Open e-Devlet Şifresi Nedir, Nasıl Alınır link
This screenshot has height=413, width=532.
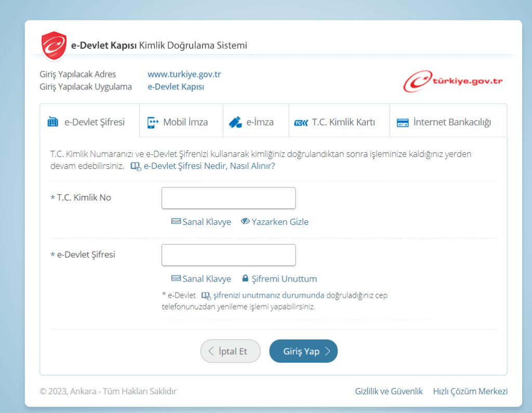coord(209,166)
